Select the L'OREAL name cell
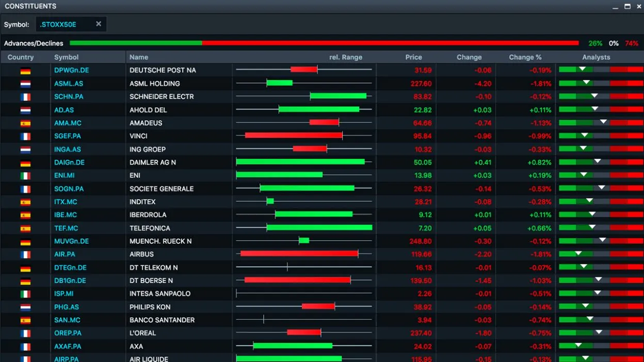The width and height of the screenshot is (644, 362). pyautogui.click(x=179, y=333)
